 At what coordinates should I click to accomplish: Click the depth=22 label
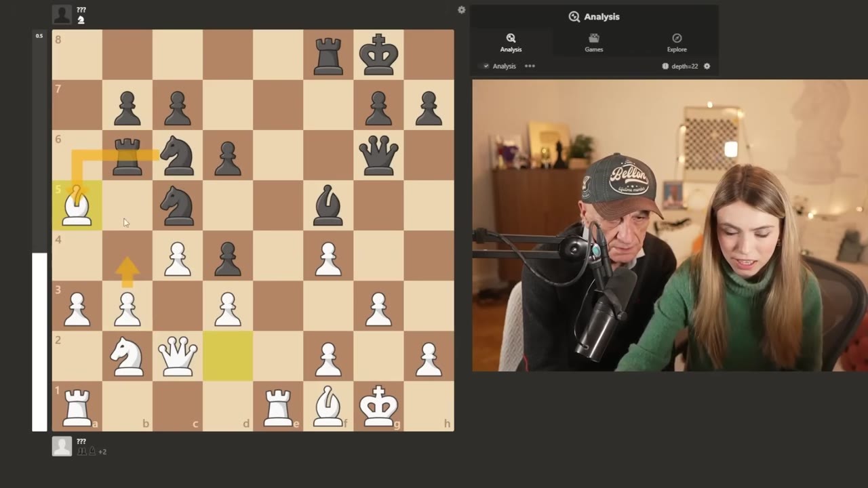point(684,66)
